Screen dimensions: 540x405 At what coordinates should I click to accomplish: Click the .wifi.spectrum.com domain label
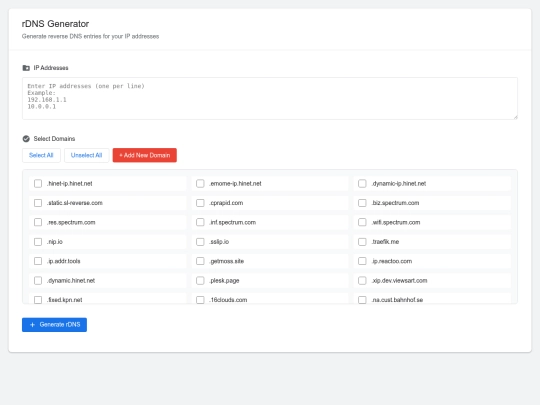(396, 222)
